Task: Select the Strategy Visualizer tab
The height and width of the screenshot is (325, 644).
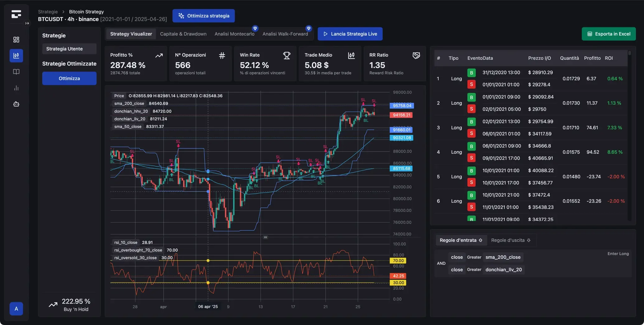Action: click(x=131, y=34)
